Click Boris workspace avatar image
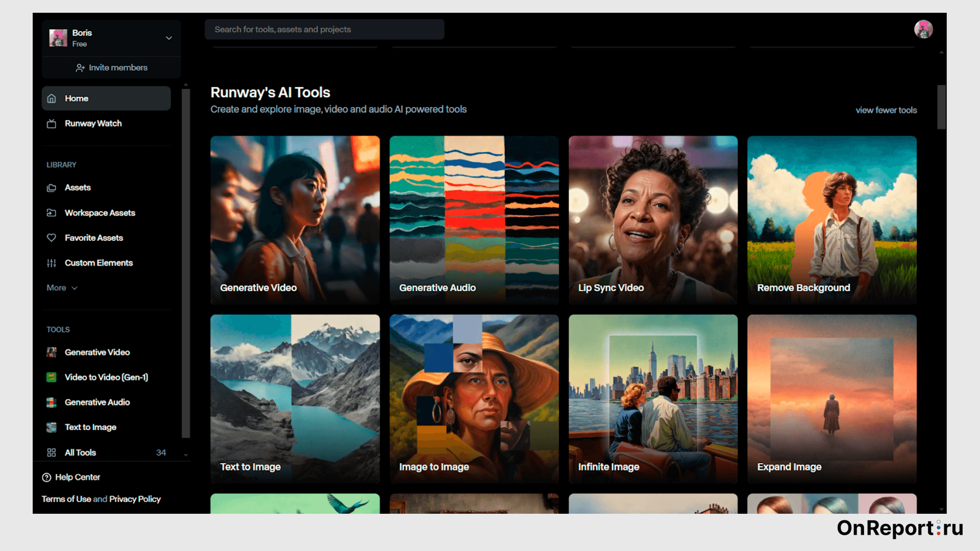980x551 pixels. [x=58, y=38]
